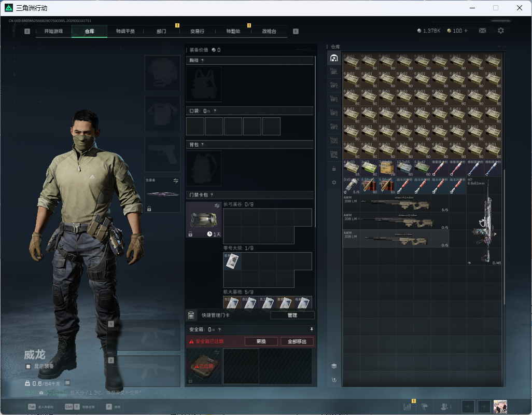
Task: Select the keycard bag item
Action: 204,219
